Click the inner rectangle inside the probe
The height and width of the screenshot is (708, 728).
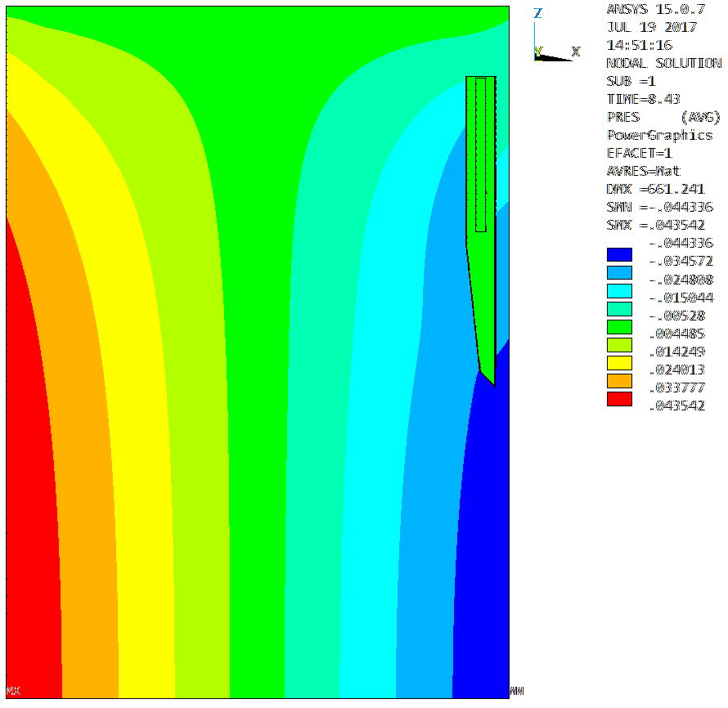pyautogui.click(x=481, y=155)
